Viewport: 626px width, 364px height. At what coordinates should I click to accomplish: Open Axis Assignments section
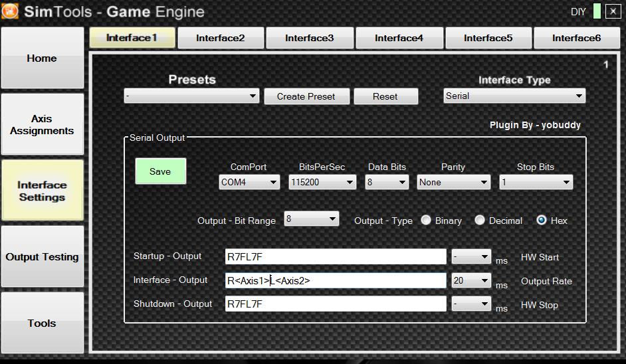click(43, 124)
